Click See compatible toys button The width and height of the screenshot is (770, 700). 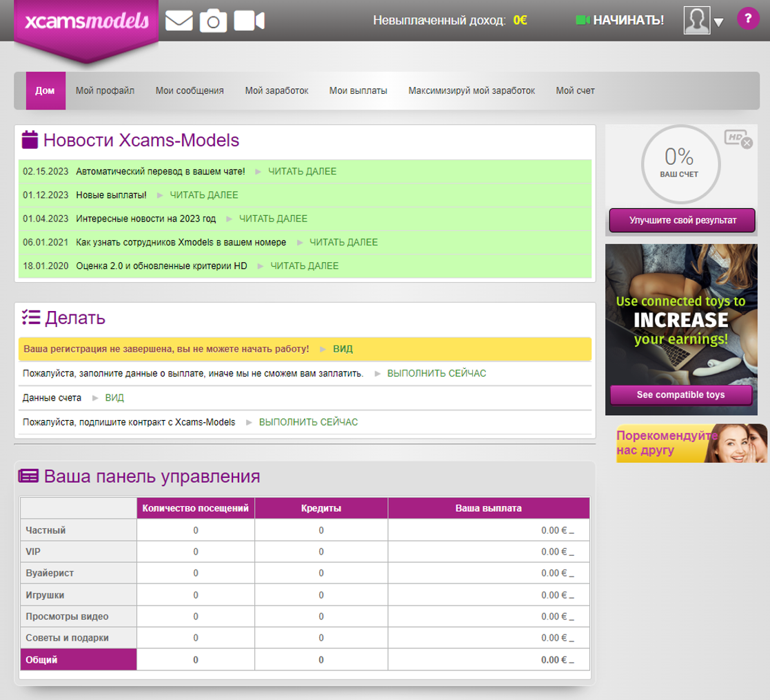[x=680, y=394]
